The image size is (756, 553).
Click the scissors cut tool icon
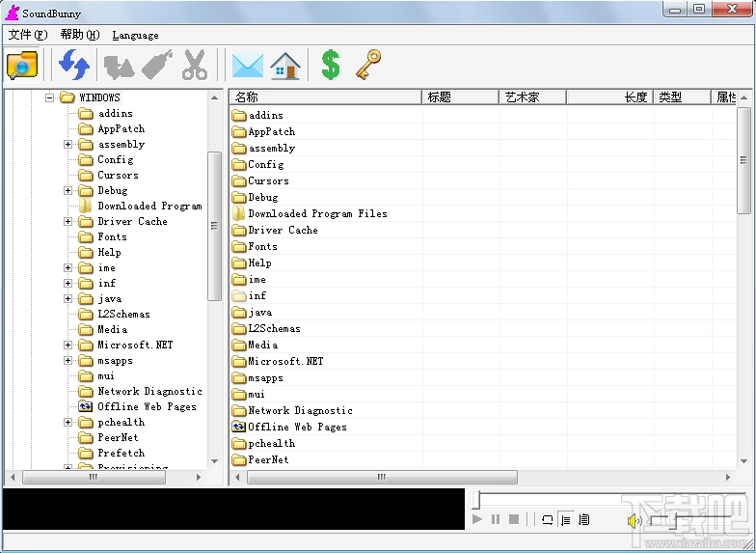click(195, 65)
